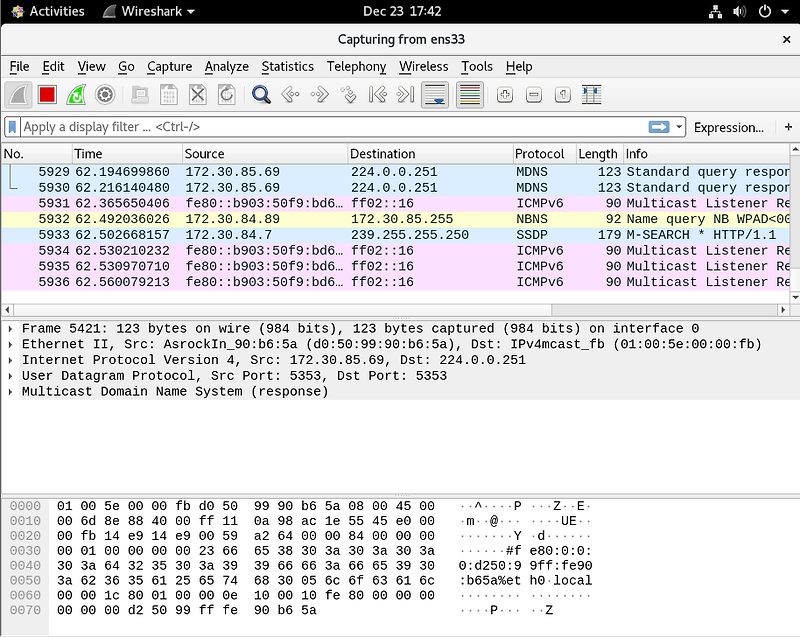
Task: Click the Dec 23 17:42 clock
Action: 402,11
